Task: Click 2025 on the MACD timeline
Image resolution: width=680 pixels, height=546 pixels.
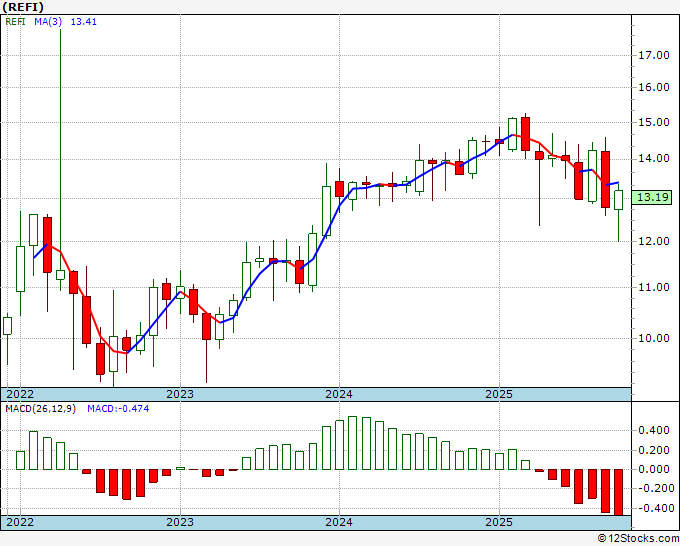Action: 499,522
